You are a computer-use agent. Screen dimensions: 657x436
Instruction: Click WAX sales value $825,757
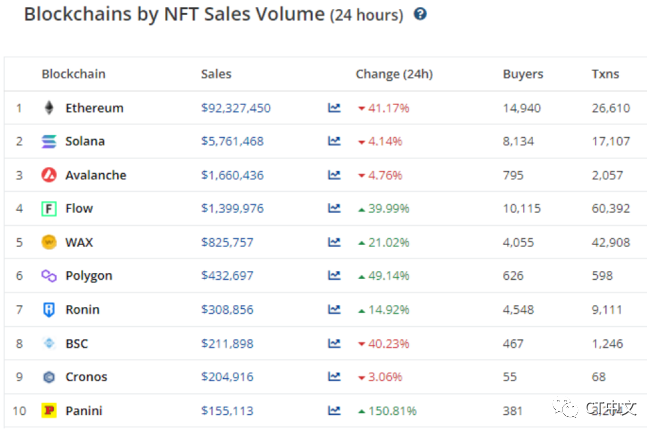(x=227, y=242)
